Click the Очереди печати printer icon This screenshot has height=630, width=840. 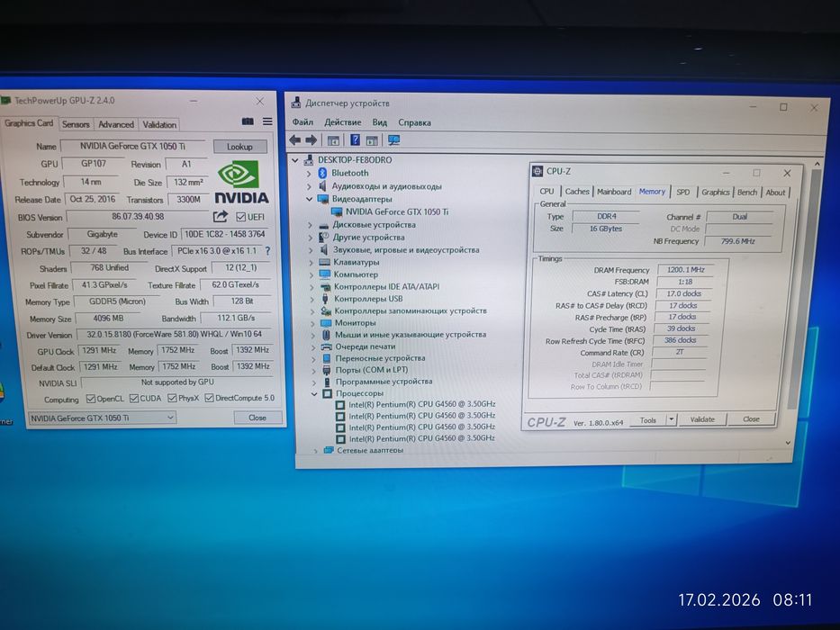click(326, 346)
